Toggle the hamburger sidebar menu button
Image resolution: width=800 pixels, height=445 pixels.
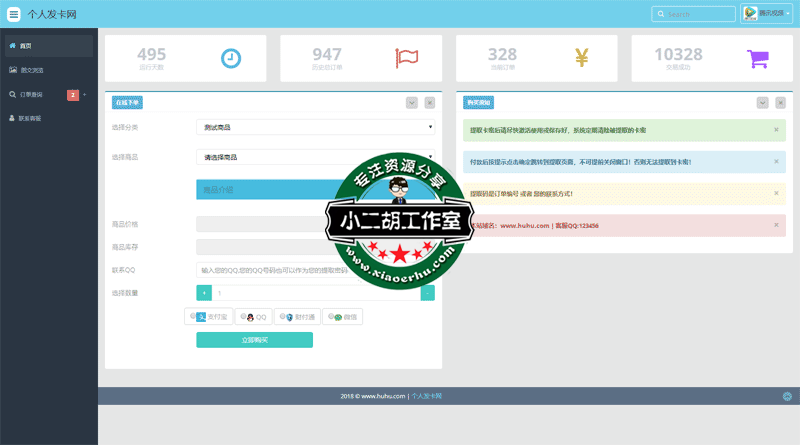(x=13, y=14)
